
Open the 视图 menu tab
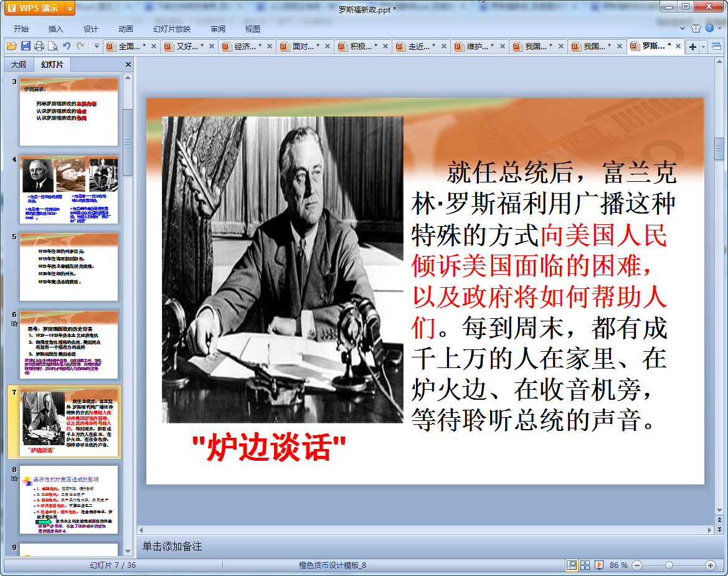point(253,29)
